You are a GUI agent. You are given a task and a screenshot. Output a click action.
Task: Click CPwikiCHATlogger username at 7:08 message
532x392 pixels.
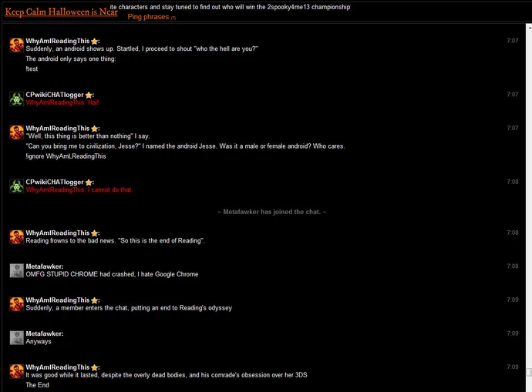pos(55,183)
